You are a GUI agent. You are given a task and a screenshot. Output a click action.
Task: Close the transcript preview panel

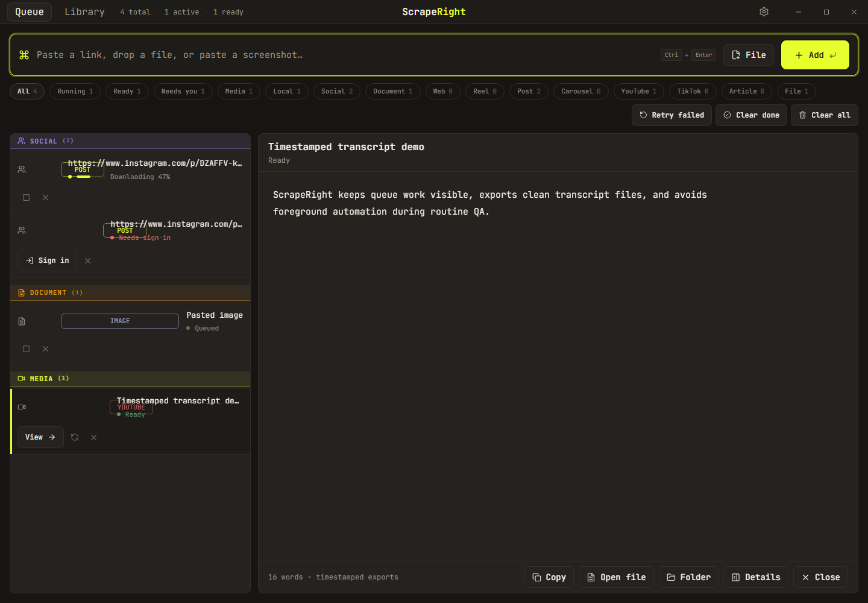click(821, 577)
